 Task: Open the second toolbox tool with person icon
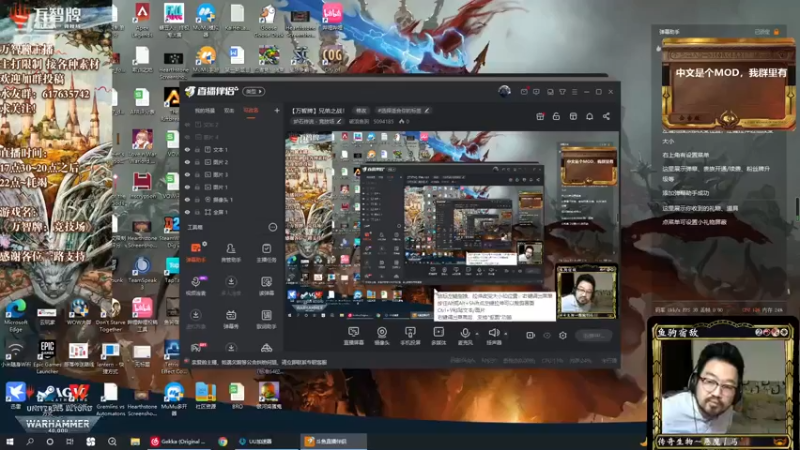point(231,252)
